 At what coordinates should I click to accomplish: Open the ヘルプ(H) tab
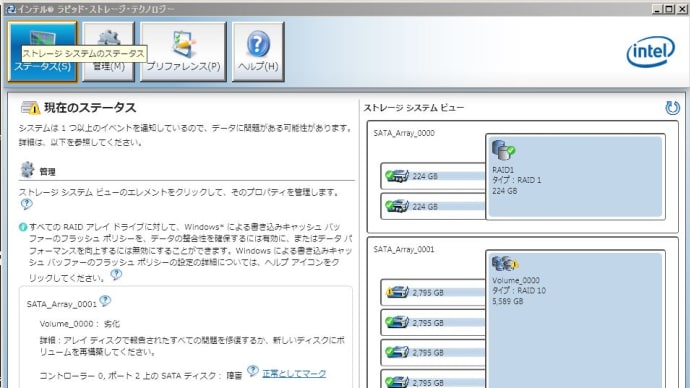tap(258, 52)
